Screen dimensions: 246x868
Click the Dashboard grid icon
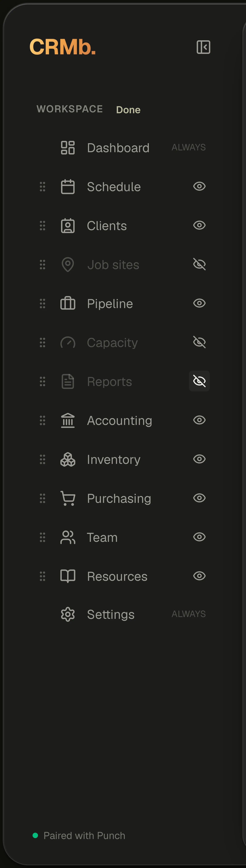click(x=68, y=148)
